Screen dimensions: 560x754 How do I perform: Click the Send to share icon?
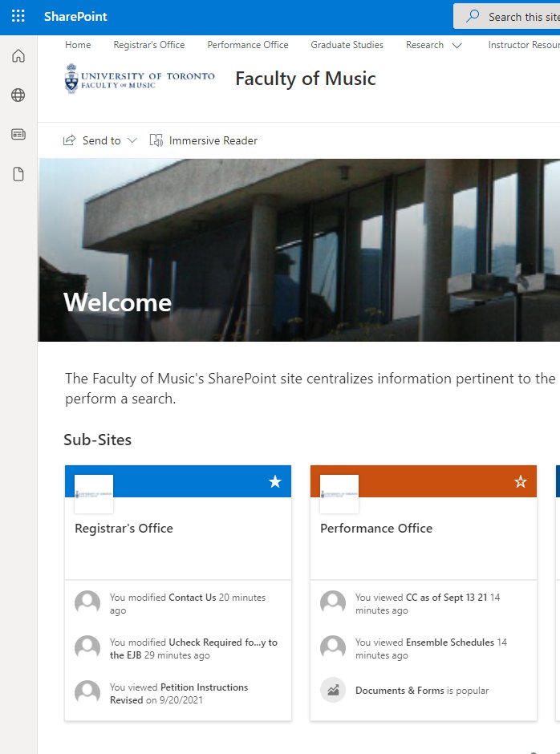69,140
